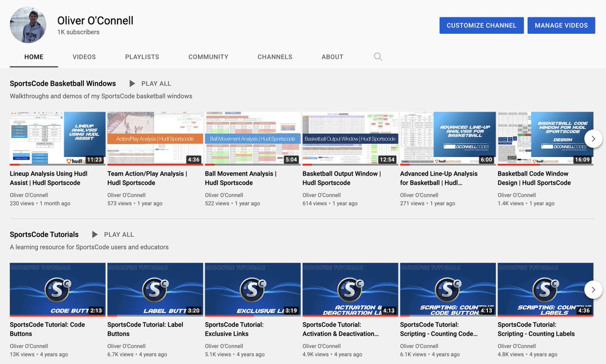Open Lineup Analysis Using Hudl Assist thumbnail
The height and width of the screenshot is (364, 606).
point(58,139)
